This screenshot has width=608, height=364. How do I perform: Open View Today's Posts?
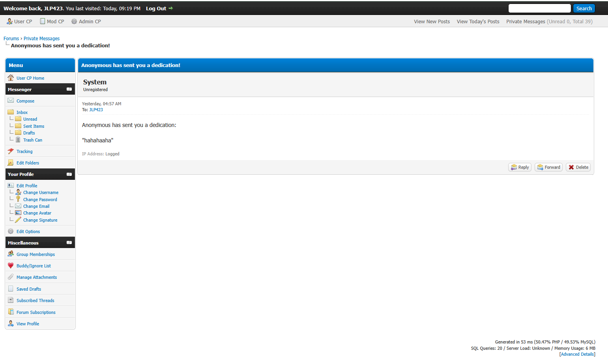478,22
